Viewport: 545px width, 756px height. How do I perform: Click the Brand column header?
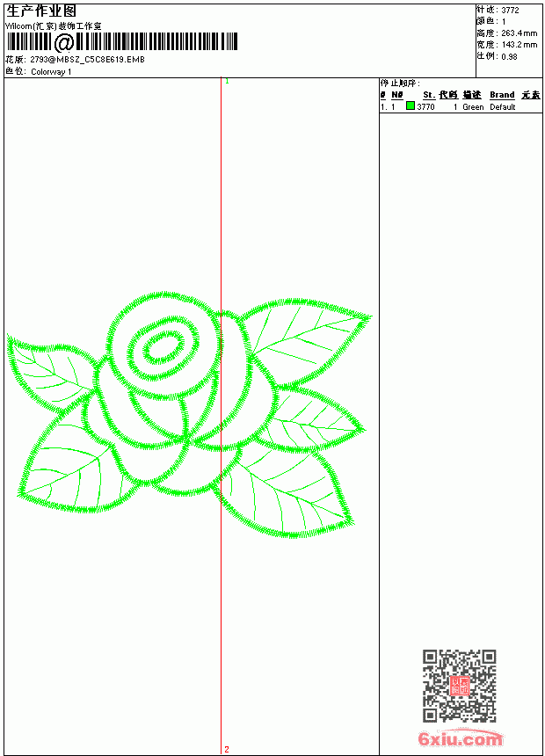[x=502, y=95]
